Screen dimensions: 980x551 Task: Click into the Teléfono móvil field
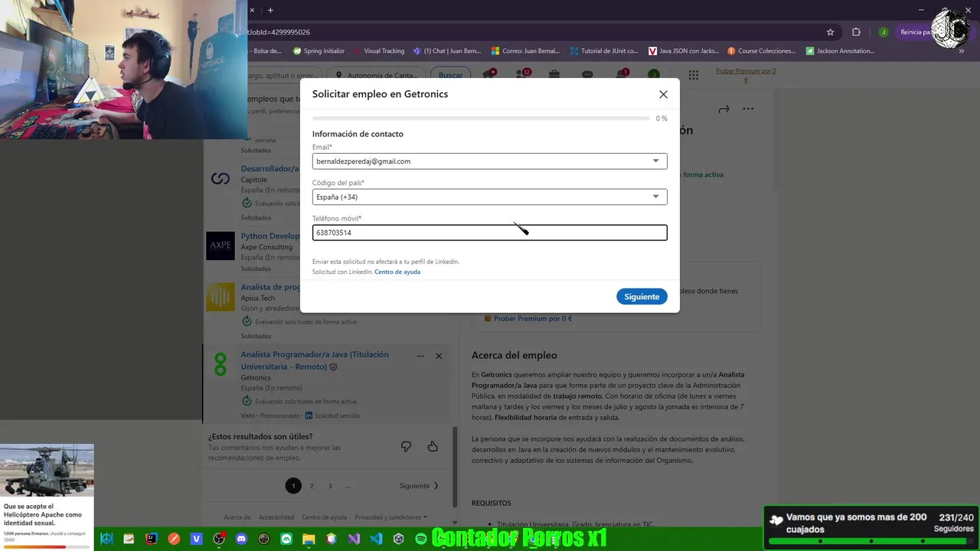(x=490, y=233)
